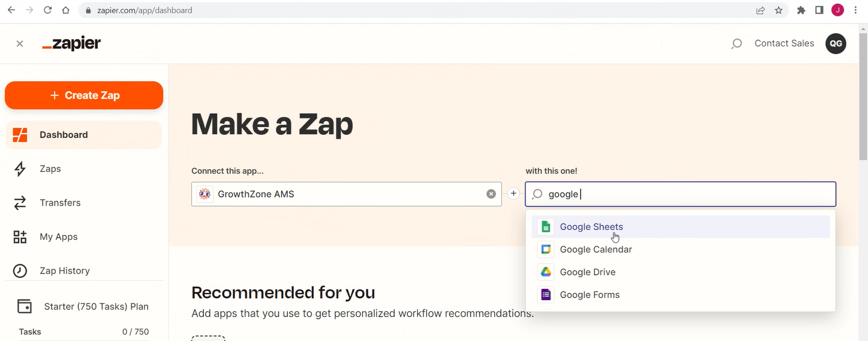This screenshot has height=341, width=868.
Task: Open the Contact Sales link
Action: (784, 44)
